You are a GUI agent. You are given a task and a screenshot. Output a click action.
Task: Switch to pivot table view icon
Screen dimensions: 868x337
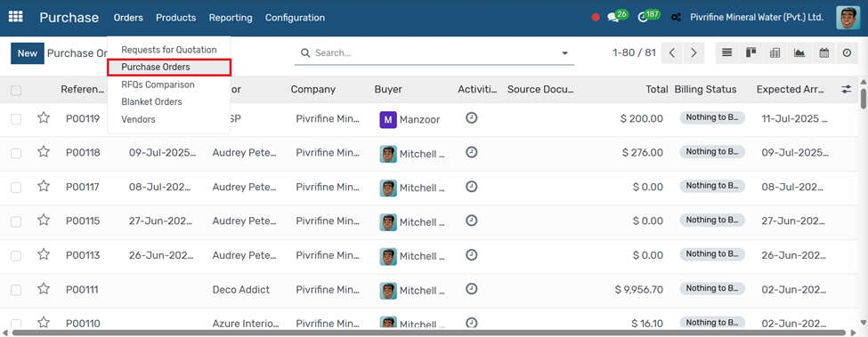[775, 53]
